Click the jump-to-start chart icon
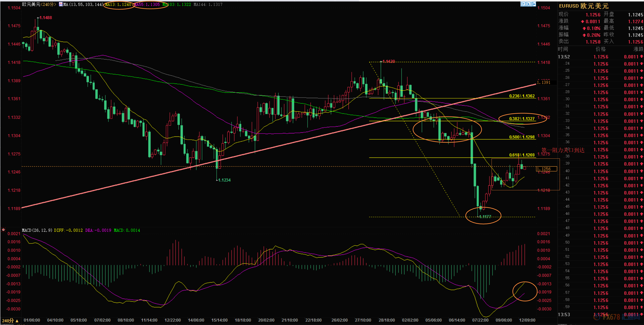Viewport: 644px width, 325px height. pos(523,4)
